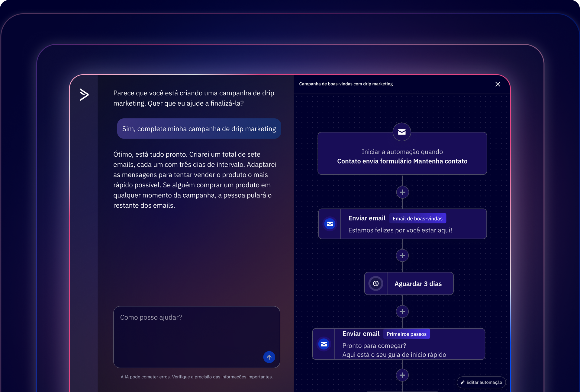Click the mail icon on welcome email step
Image resolution: width=580 pixels, height=392 pixels.
[x=330, y=224]
